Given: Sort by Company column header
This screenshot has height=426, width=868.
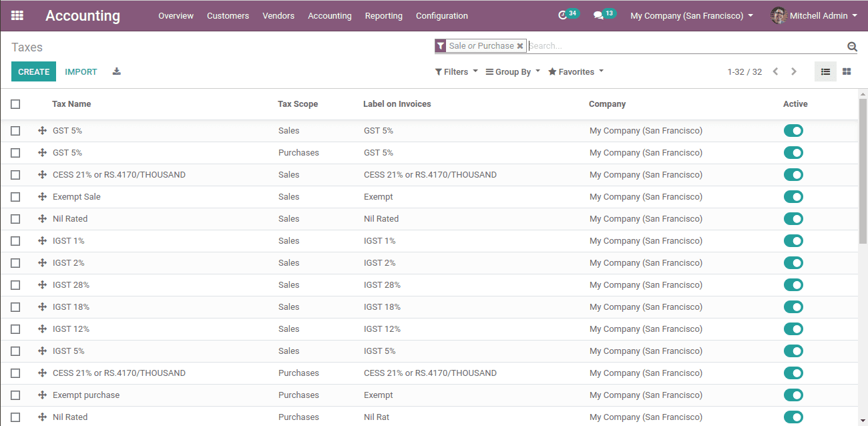Looking at the screenshot, I should coord(608,104).
